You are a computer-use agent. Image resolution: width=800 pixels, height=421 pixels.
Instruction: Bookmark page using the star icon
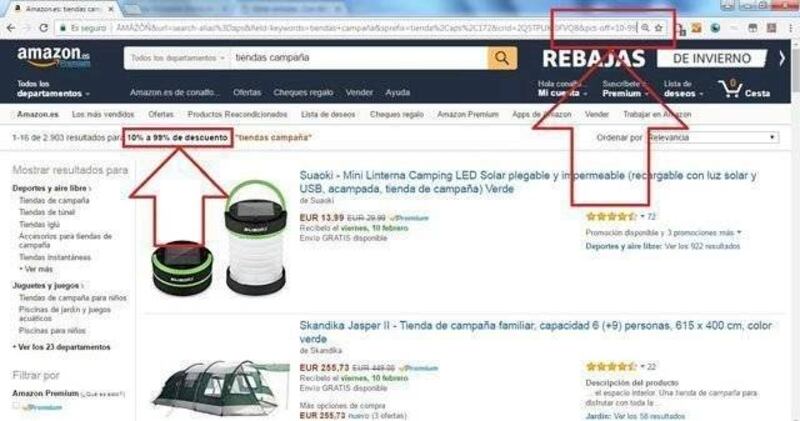(659, 28)
